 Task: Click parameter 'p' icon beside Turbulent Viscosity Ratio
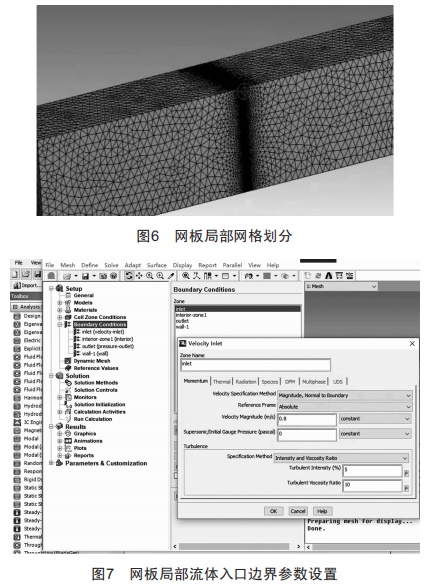coord(406,488)
